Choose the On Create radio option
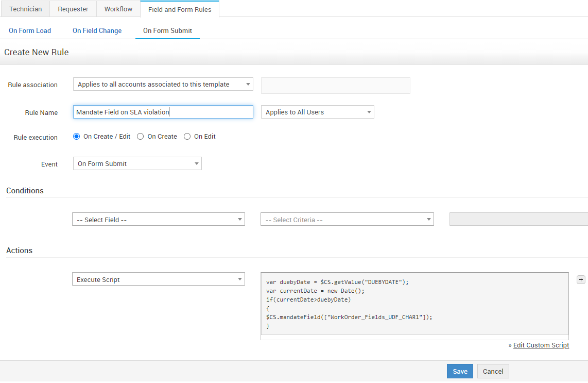This screenshot has width=588, height=383. pyautogui.click(x=141, y=137)
